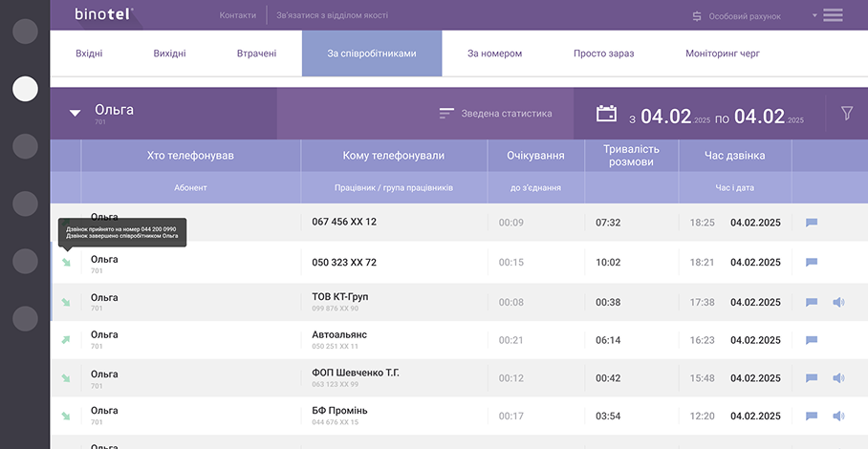
Task: Open comment for the 16:23 call
Action: click(812, 340)
